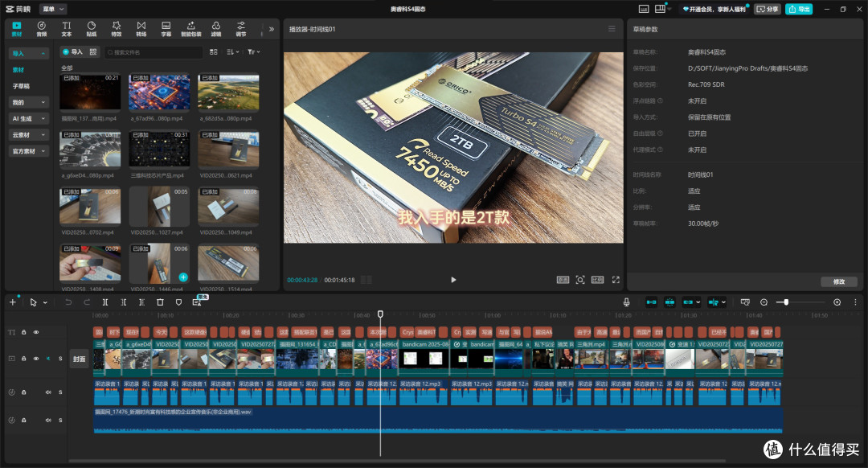Image resolution: width=868 pixels, height=468 pixels.
Task: Open the 转场 transitions panel
Action: [141, 29]
